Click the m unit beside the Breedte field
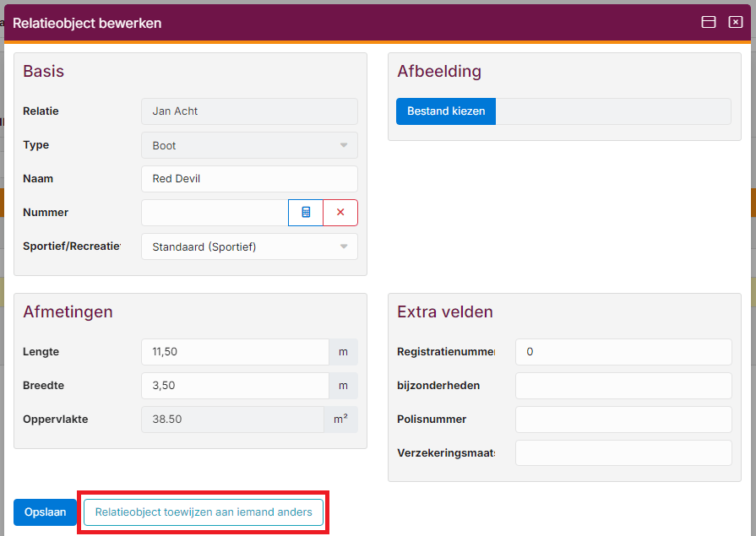Screen dimensions: 756x536 (x=343, y=386)
